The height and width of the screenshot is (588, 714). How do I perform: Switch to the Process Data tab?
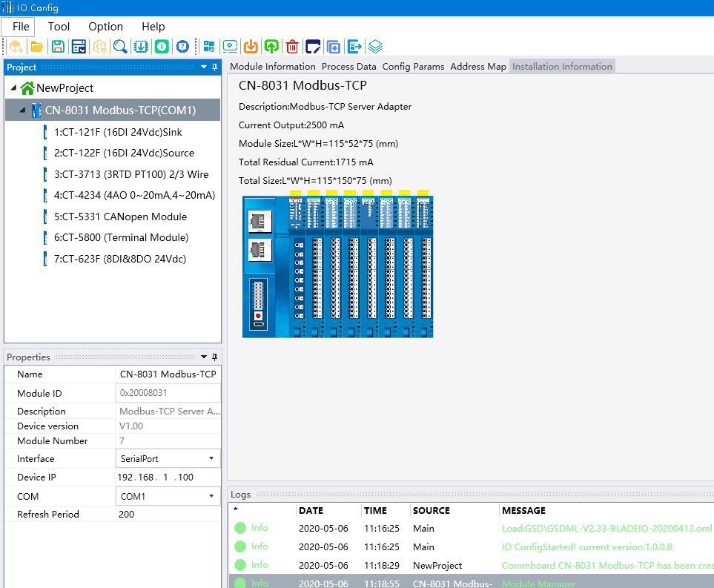click(348, 67)
